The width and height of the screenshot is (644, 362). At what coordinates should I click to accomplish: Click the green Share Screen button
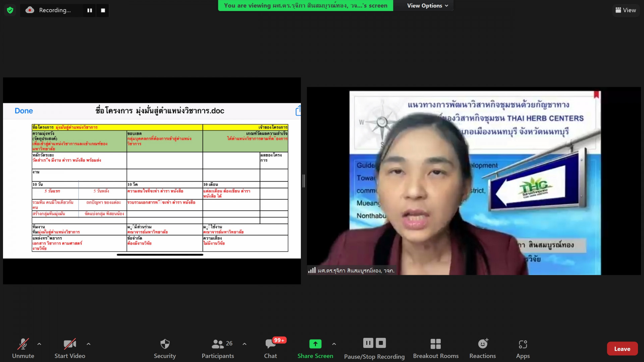point(315,349)
